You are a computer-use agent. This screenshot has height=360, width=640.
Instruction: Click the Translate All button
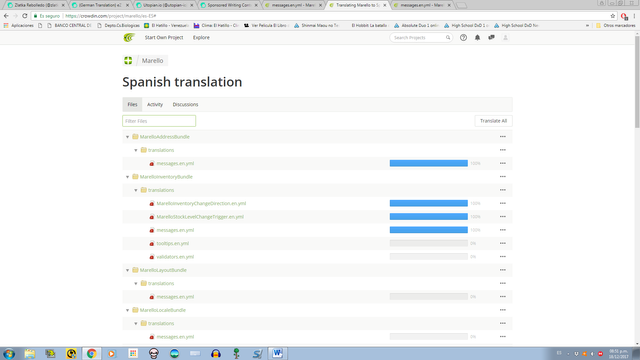point(493,121)
